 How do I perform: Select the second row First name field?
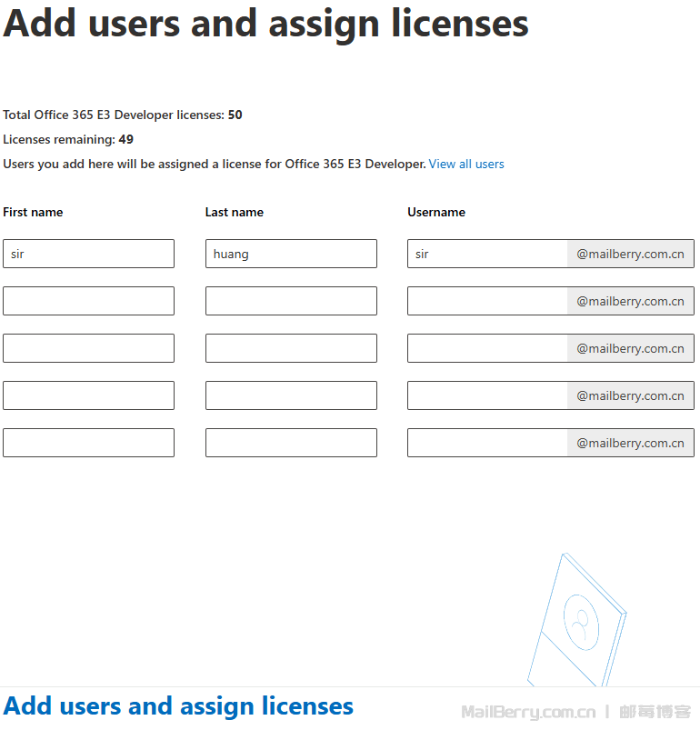pyautogui.click(x=88, y=301)
